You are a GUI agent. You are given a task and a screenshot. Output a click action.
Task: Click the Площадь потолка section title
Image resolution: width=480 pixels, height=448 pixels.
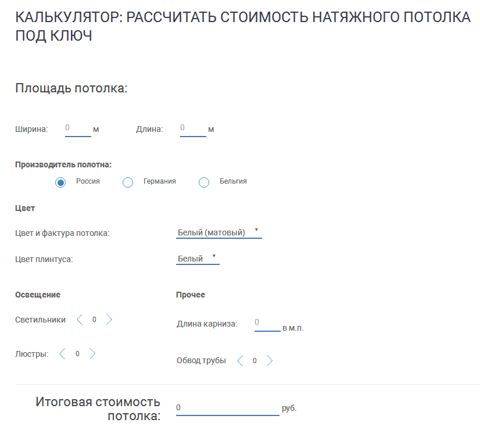pos(71,87)
